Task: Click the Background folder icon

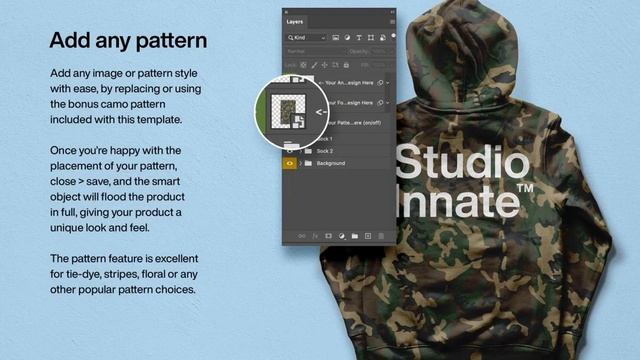Action: tap(309, 163)
